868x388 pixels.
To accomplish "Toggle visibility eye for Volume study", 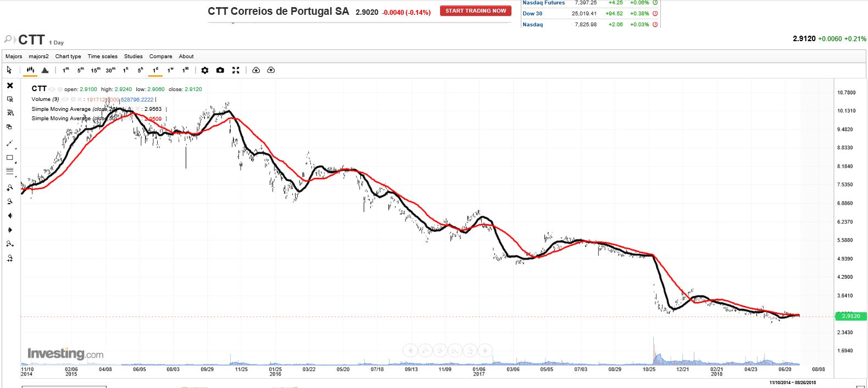I will click(65, 99).
